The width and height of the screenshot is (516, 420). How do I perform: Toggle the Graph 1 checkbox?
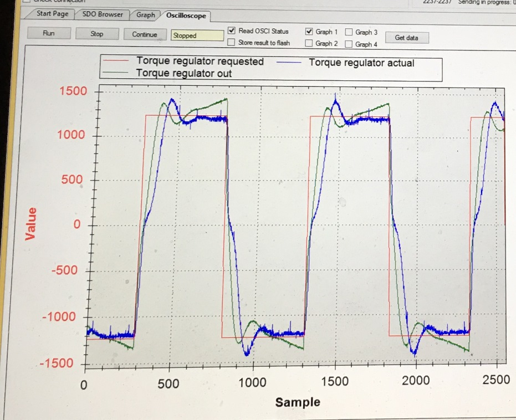point(309,32)
